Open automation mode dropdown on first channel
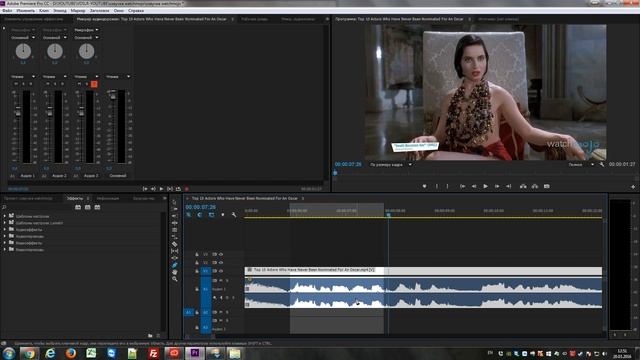Screen dimensions: 640x360 (x=23, y=76)
